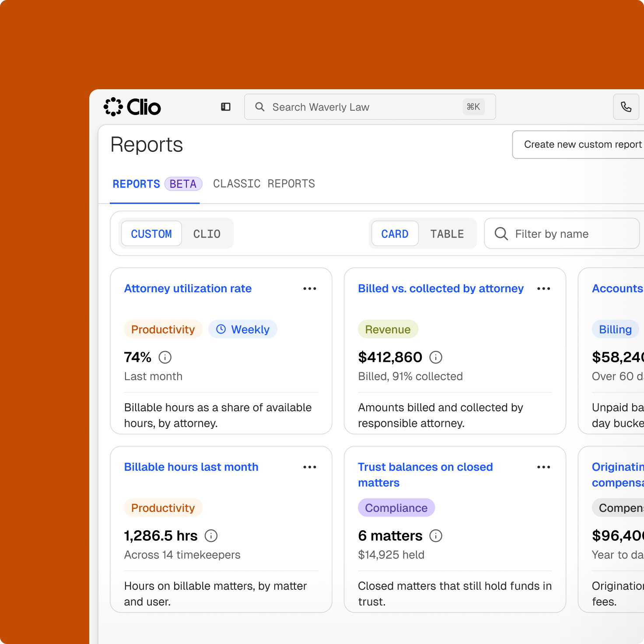Click the Revenue tag
The height and width of the screenshot is (644, 644).
(388, 329)
